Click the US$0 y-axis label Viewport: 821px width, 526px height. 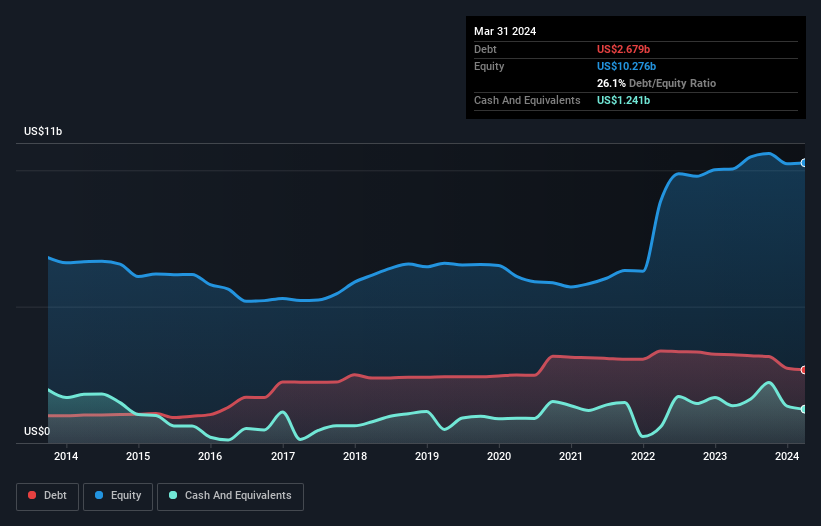(37, 431)
